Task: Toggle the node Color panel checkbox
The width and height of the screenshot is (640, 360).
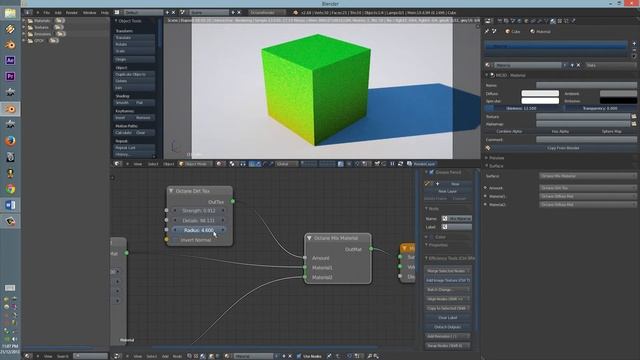Action: (432, 237)
